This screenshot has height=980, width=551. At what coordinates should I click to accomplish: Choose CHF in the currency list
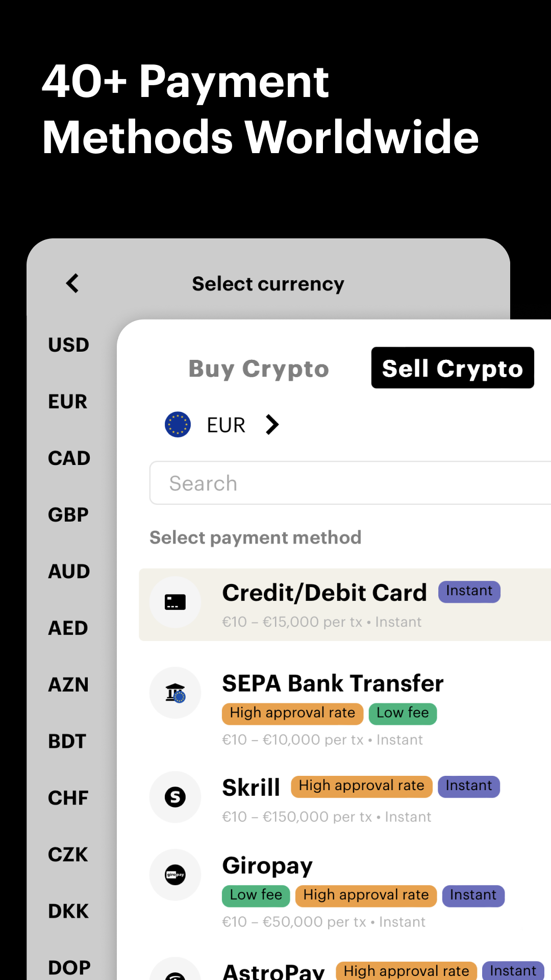click(x=68, y=798)
